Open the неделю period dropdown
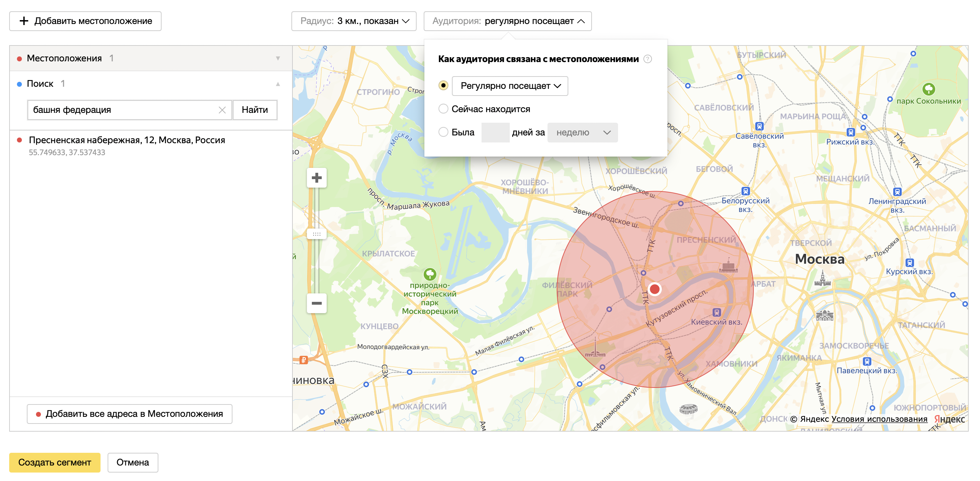The height and width of the screenshot is (481, 980). [x=582, y=132]
